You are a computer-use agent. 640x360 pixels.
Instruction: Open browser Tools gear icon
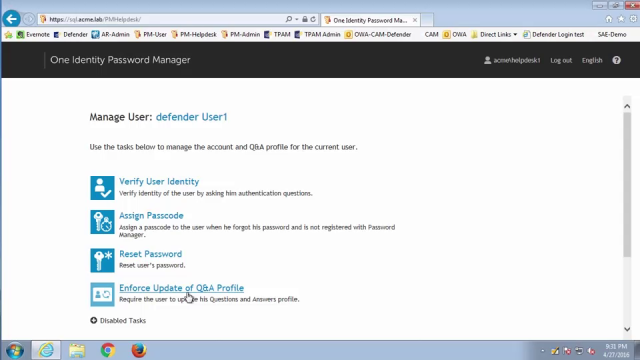pos(633,19)
